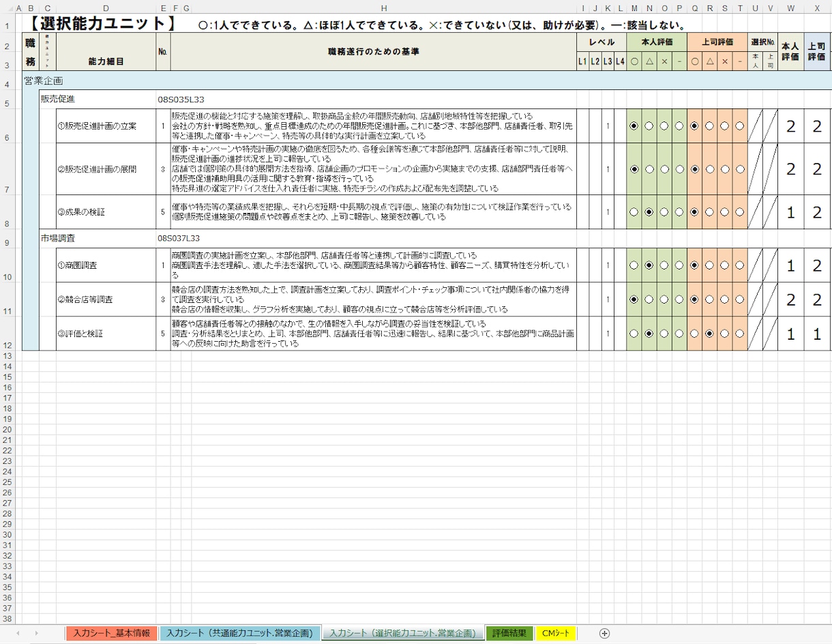Add a new sheet with the plus button
This screenshot has width=832, height=644.
coord(604,633)
